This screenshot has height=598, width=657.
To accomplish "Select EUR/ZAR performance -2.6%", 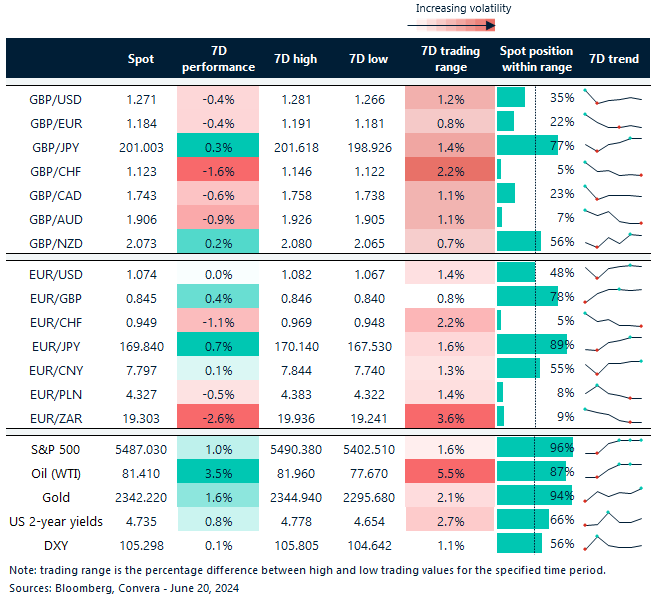I will [x=218, y=416].
